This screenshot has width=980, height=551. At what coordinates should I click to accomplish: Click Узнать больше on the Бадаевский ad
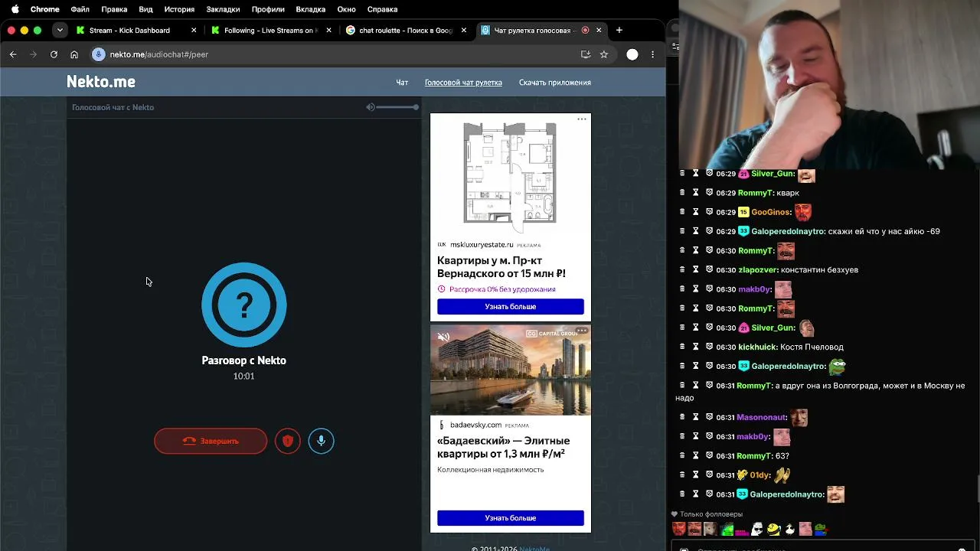511,518
